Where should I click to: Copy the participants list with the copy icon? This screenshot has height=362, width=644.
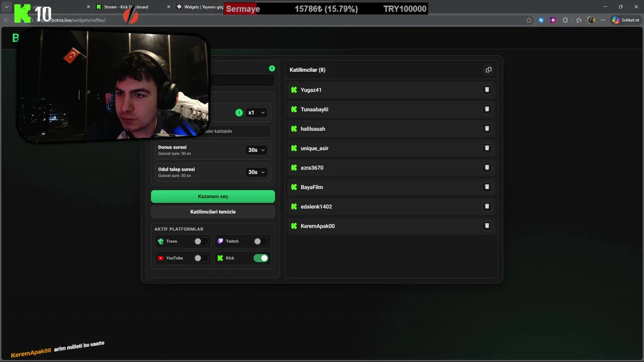(x=489, y=70)
